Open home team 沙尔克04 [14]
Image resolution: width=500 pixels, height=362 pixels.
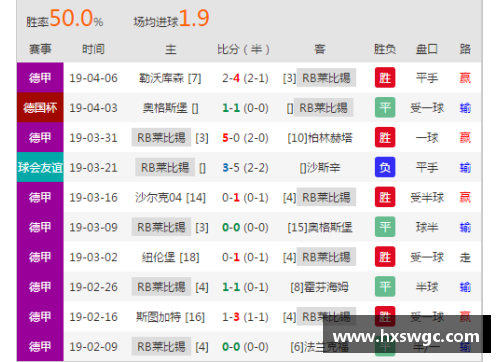click(x=170, y=198)
